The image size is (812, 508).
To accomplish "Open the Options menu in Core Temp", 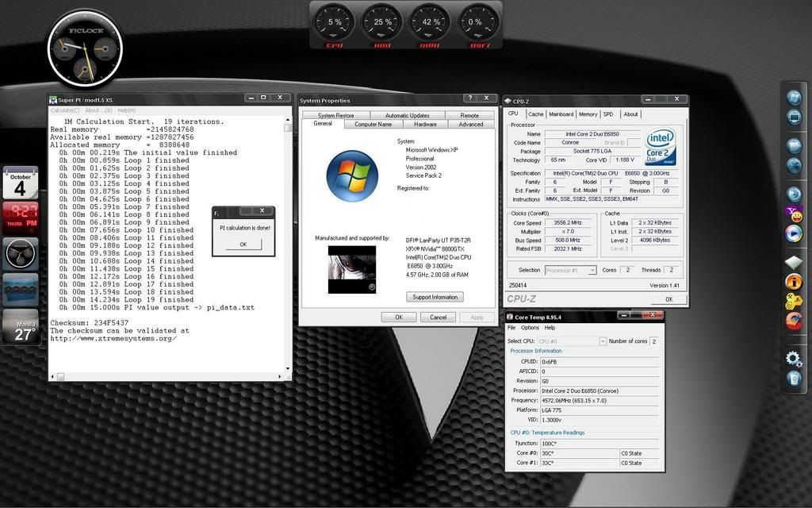I will 530,328.
